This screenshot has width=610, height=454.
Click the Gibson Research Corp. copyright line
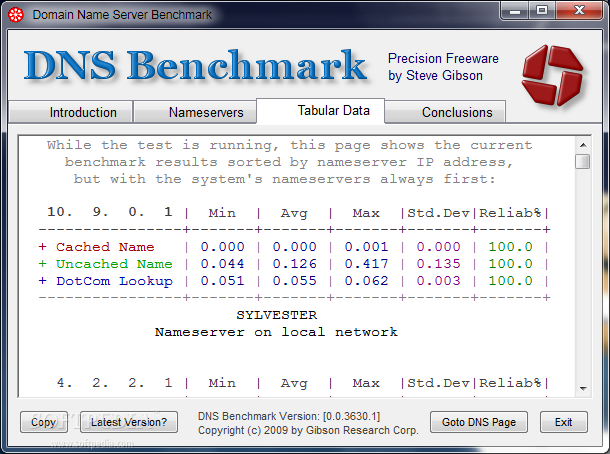308,430
